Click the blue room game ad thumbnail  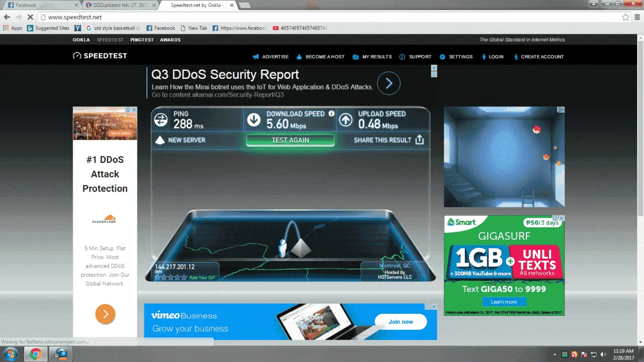pyautogui.click(x=504, y=157)
